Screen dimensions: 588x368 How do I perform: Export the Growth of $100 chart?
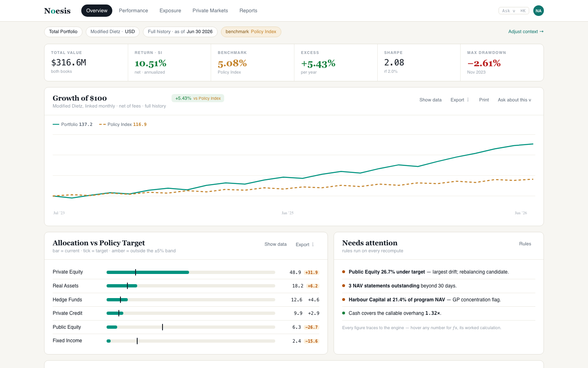pos(460,100)
